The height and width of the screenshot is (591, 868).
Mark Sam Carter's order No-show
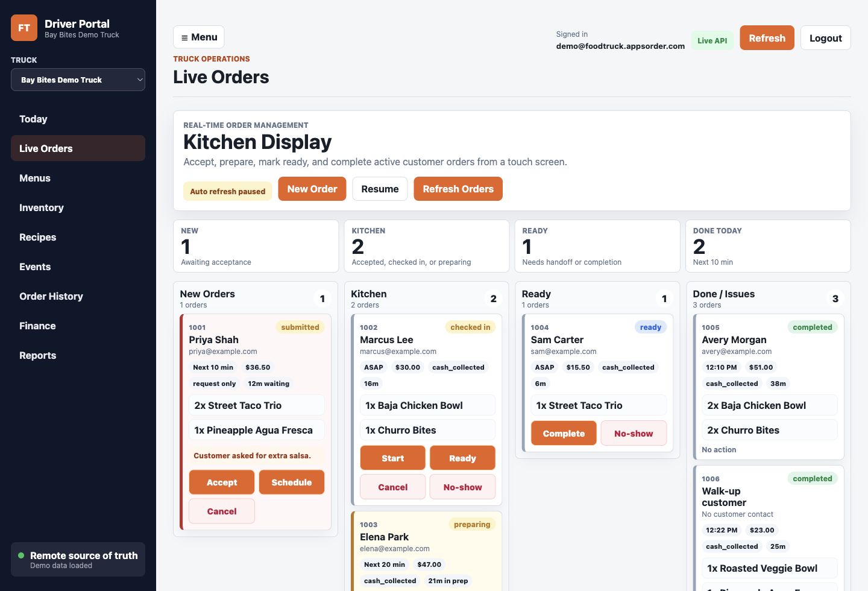[634, 434]
